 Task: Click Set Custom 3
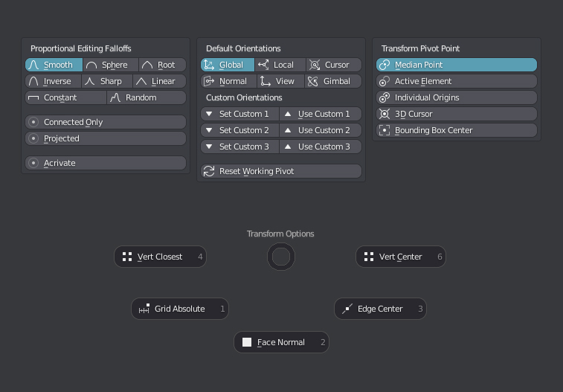tap(239, 147)
